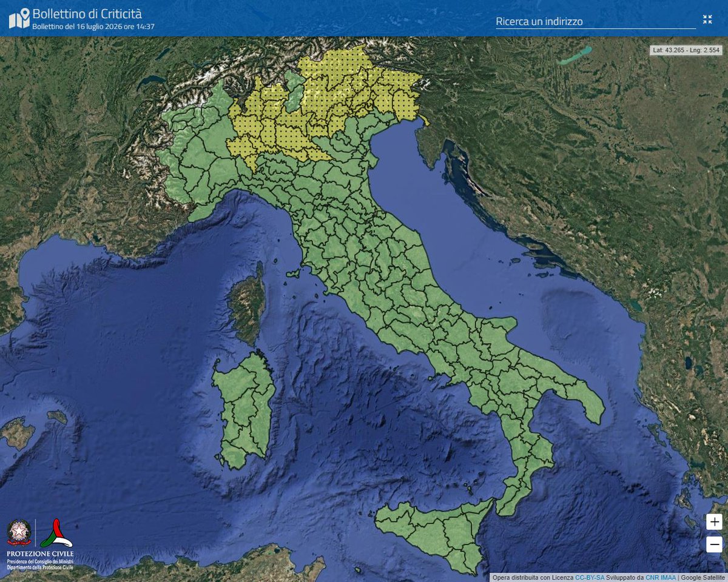The height and width of the screenshot is (582, 728).
Task: Select the green zone on Sardinia
Action: (x=244, y=411)
